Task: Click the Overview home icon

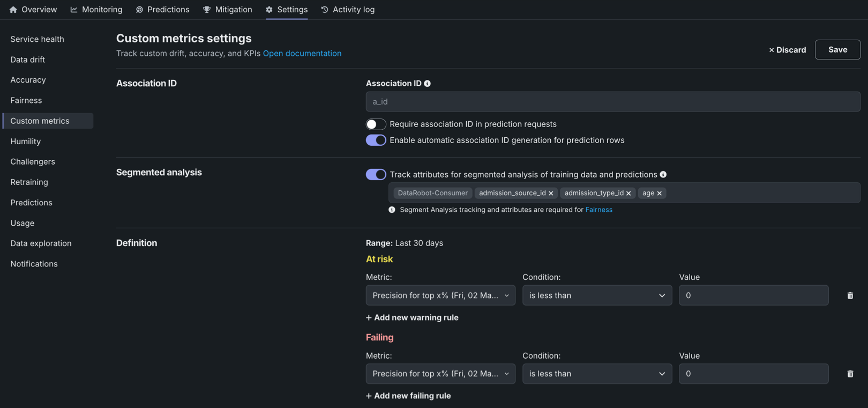Action: [x=13, y=10]
